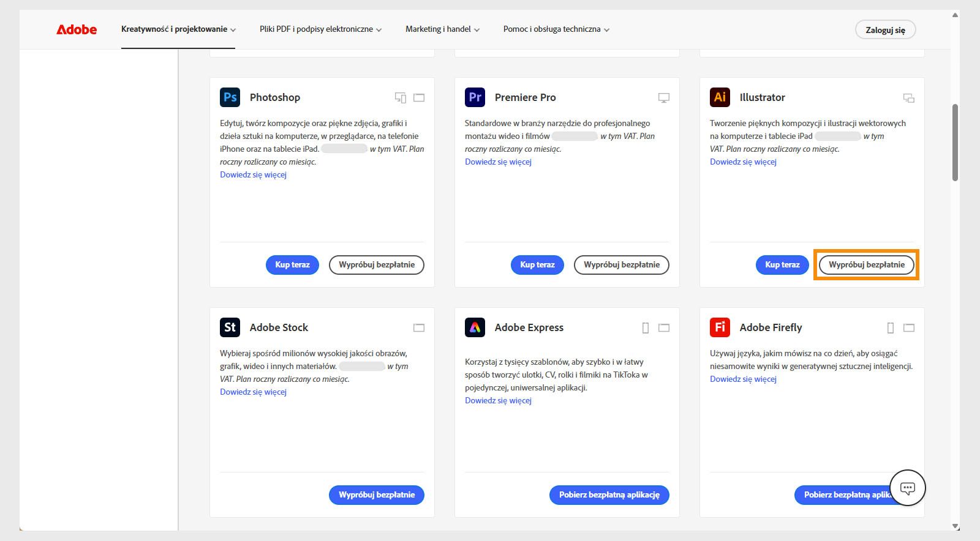Open Dowiedz się więcej under Adobe Express
This screenshot has height=541, width=980.
point(498,401)
